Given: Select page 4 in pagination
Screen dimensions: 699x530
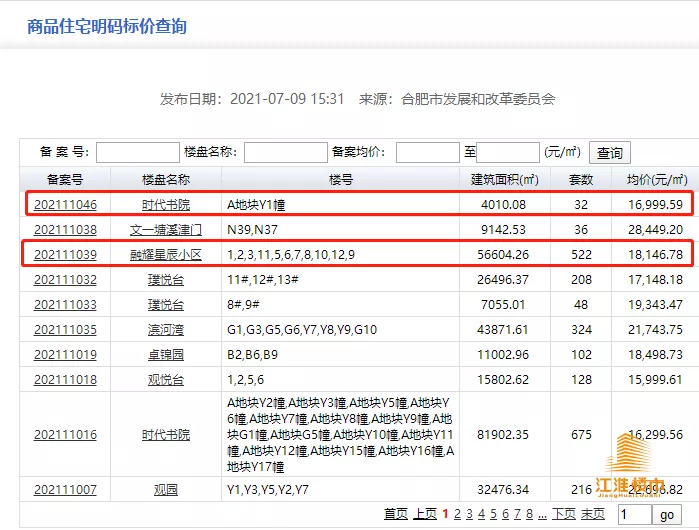Looking at the screenshot, I should pos(481,514).
